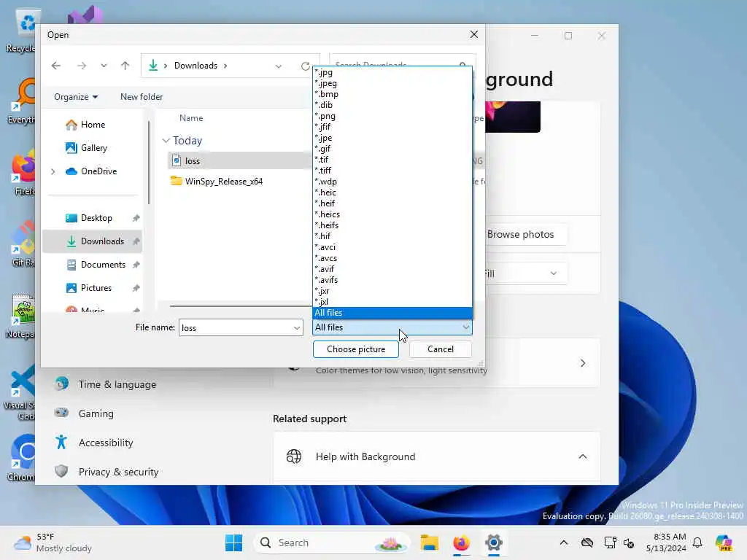
Task: Open Firefox from taskbar
Action: [x=461, y=542]
